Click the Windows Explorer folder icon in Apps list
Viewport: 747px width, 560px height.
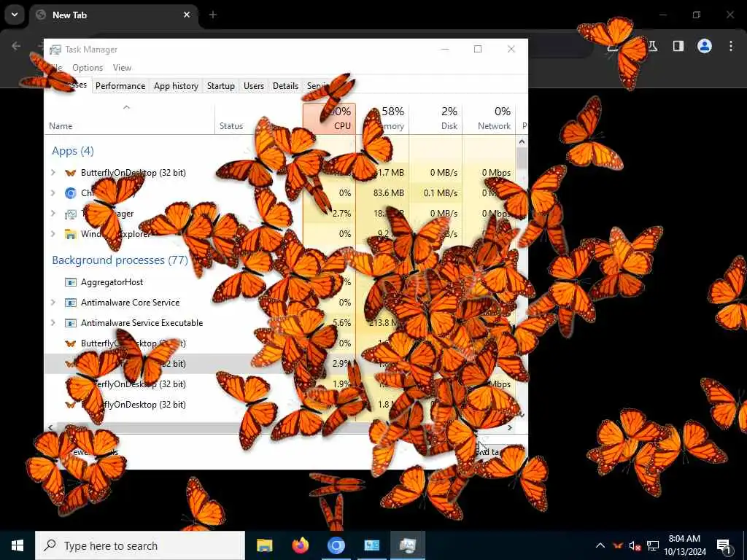tap(71, 234)
